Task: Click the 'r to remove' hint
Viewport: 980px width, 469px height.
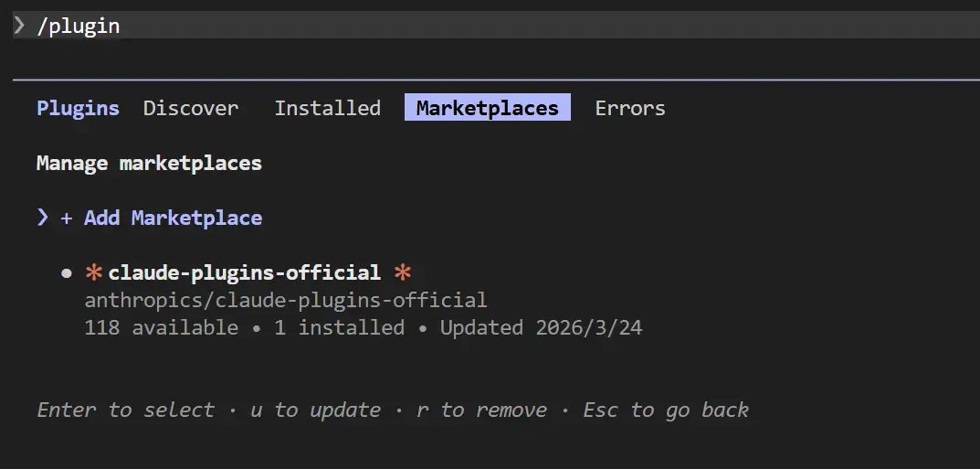Action: tap(481, 410)
